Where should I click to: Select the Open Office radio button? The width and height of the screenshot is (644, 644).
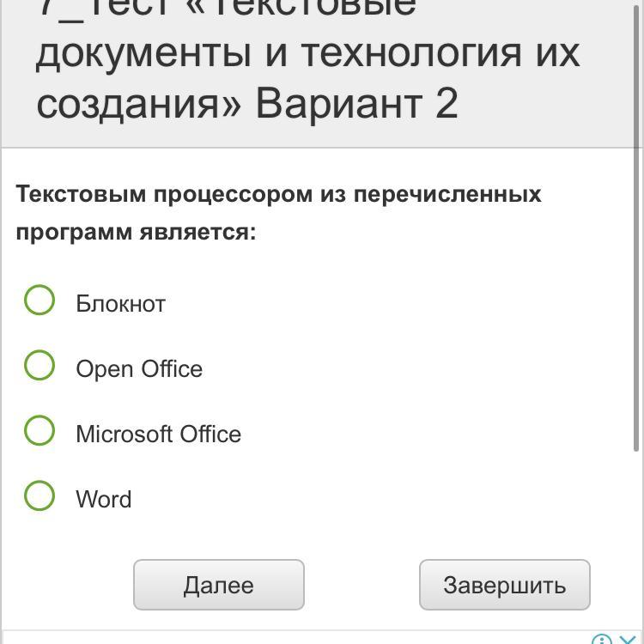click(x=39, y=365)
